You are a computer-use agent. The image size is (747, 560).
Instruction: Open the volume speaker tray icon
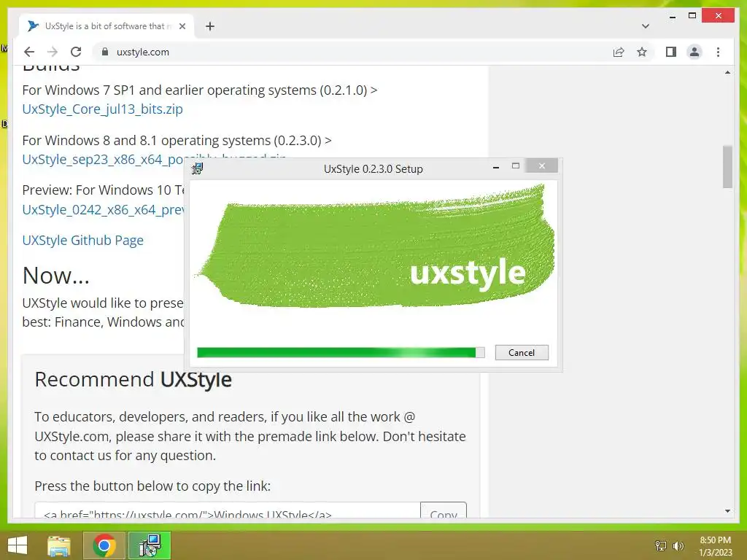[678, 545]
